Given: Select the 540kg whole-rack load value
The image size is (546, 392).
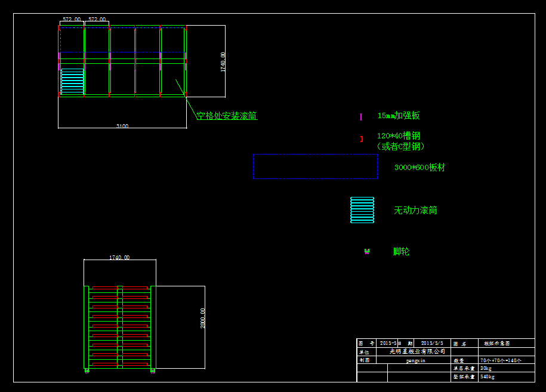Looking at the screenshot, I should (488, 376).
